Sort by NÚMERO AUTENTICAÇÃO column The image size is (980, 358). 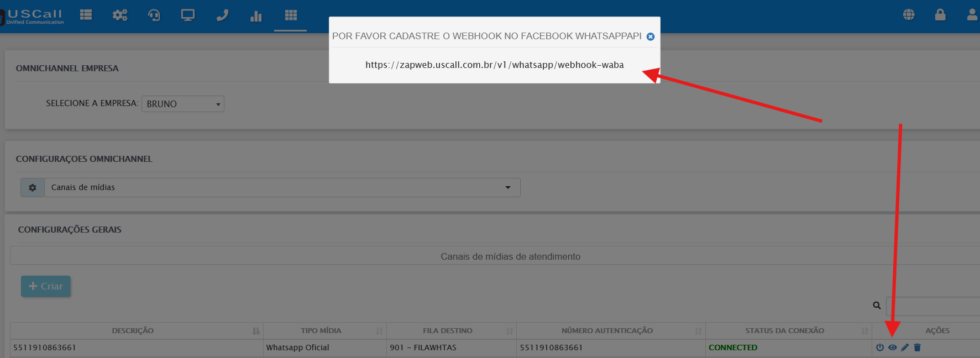click(611, 330)
